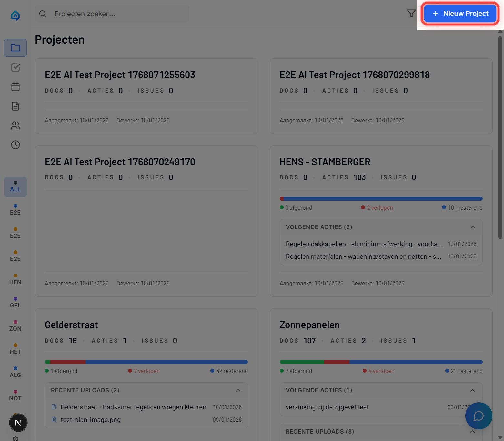Open the documents icon in sidebar
The image size is (504, 441).
click(x=15, y=106)
